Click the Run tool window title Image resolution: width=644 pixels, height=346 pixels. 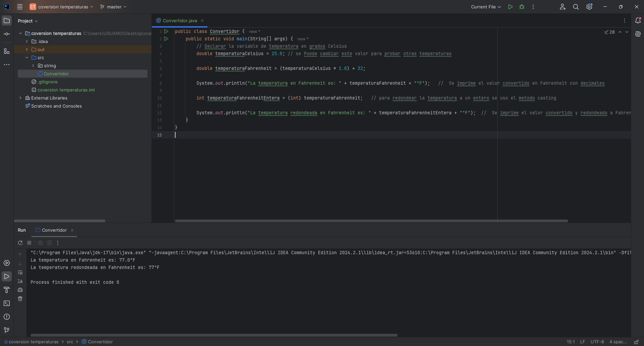click(x=22, y=230)
